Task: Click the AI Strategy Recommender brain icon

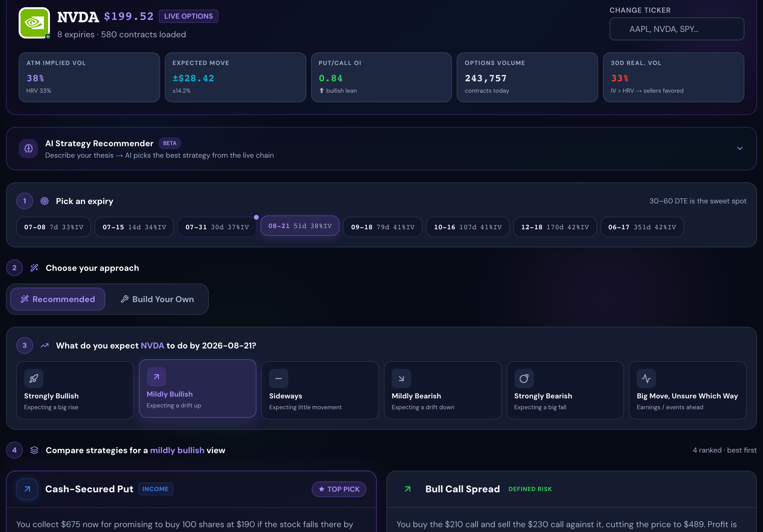Action: click(x=29, y=149)
